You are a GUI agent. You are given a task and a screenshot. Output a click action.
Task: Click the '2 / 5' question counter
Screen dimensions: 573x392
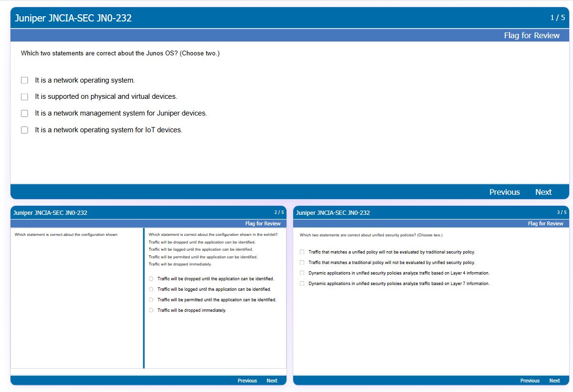point(279,212)
